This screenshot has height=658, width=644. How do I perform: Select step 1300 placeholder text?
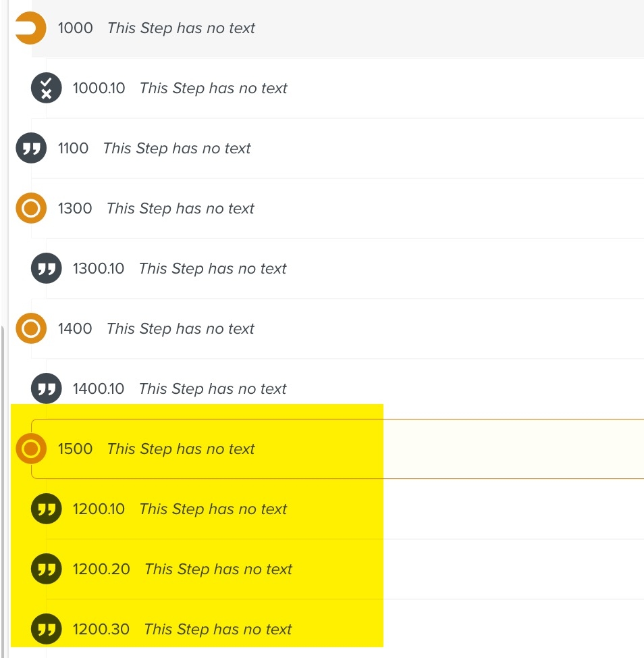[180, 209]
